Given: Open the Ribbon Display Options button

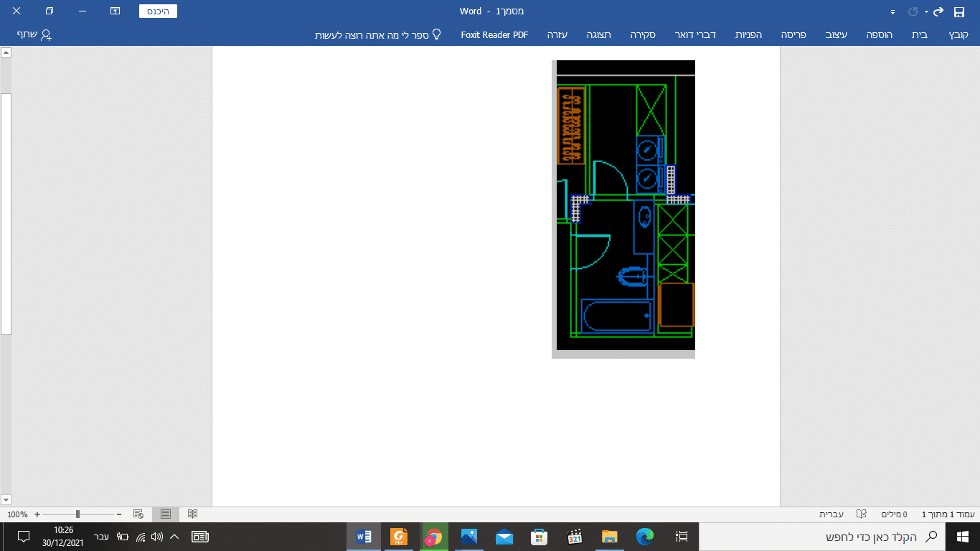Looking at the screenshot, I should click(x=115, y=11).
